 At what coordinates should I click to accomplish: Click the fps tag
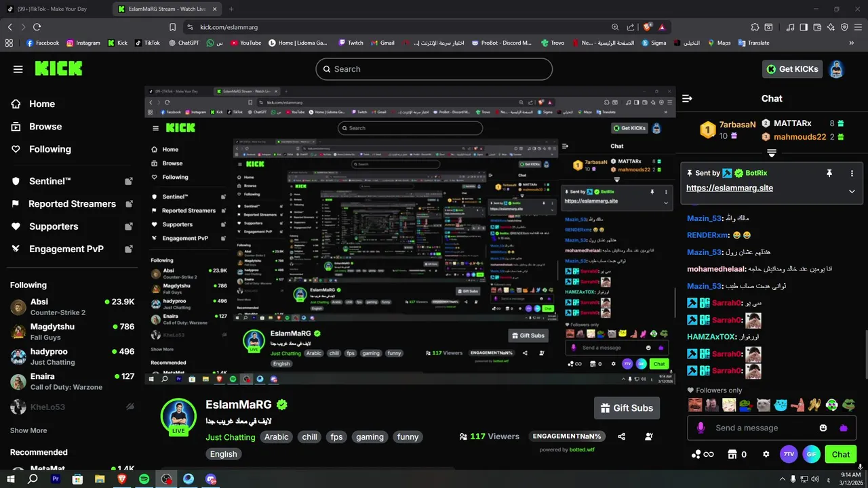coord(336,437)
